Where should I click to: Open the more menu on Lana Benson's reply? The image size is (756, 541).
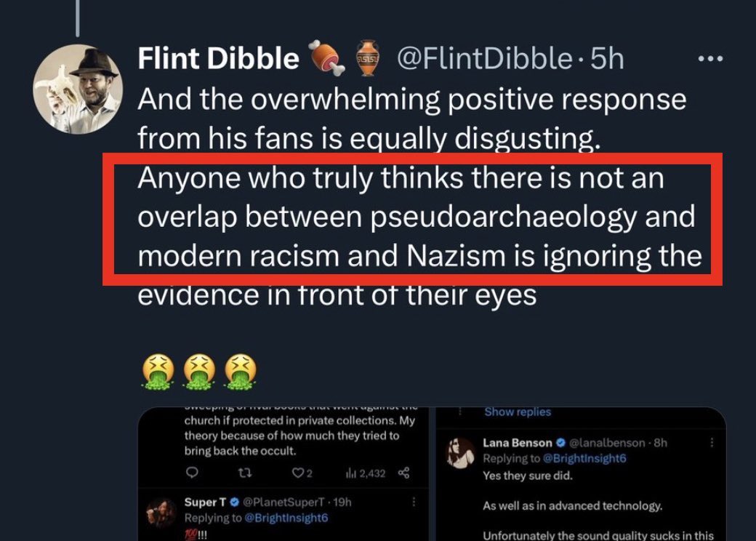click(x=712, y=442)
